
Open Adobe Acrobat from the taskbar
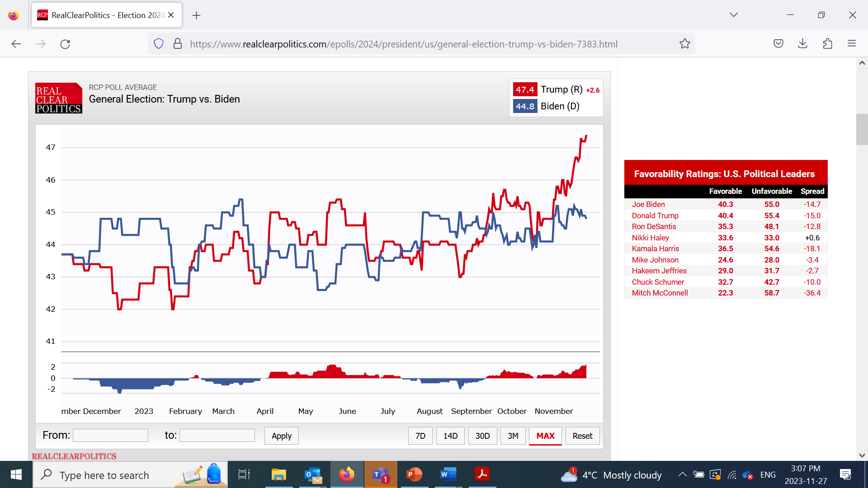[482, 474]
